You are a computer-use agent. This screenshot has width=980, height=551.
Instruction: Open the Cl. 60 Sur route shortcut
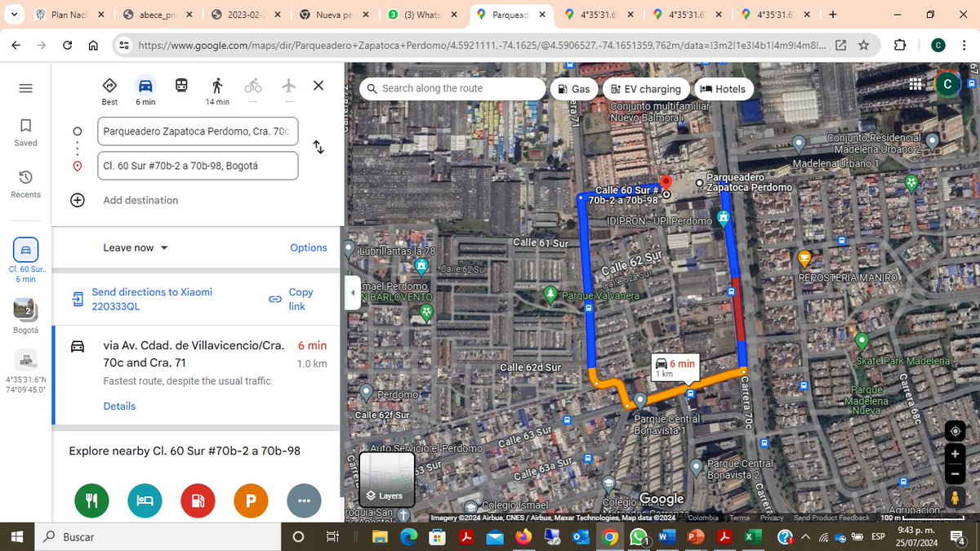(x=25, y=260)
